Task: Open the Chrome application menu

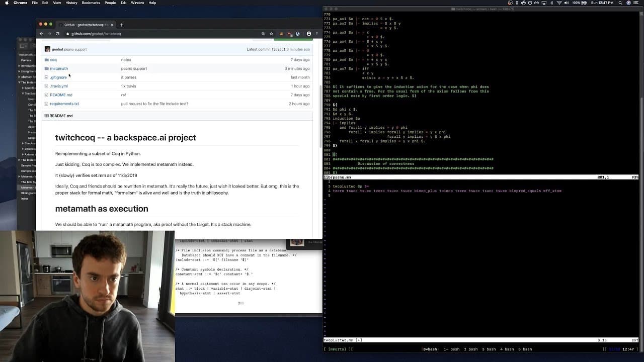Action: click(x=20, y=3)
